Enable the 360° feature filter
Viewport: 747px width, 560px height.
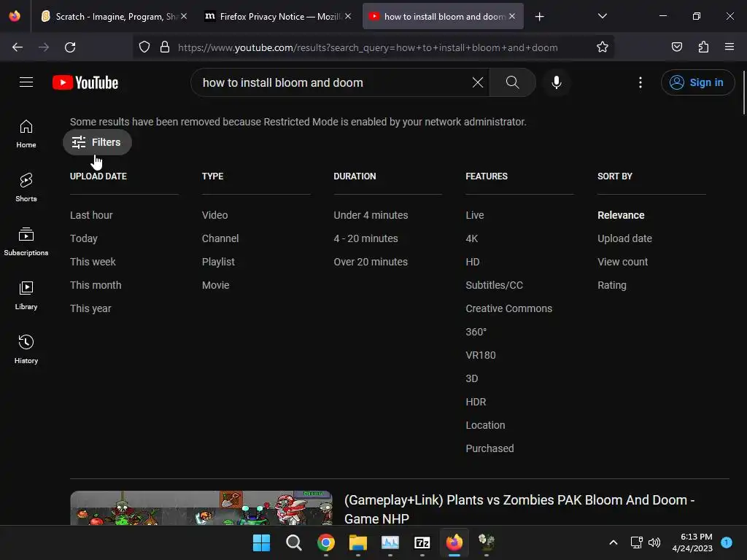pyautogui.click(x=476, y=332)
